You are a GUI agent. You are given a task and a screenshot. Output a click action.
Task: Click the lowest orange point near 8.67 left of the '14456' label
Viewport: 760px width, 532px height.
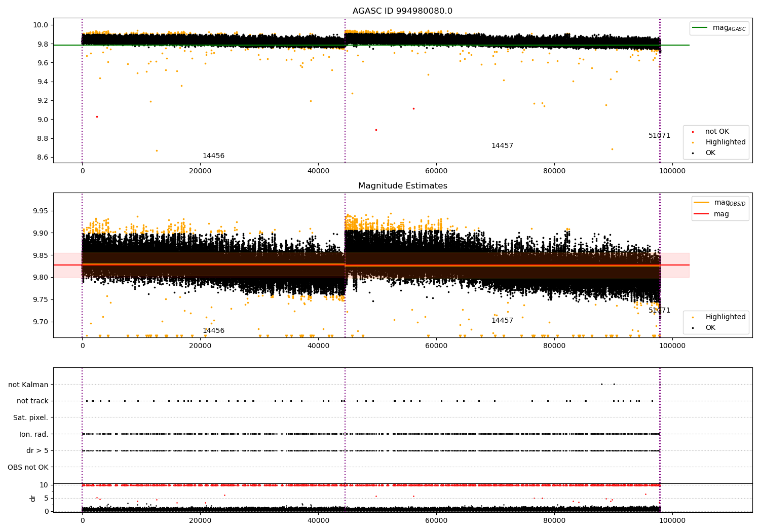click(x=157, y=150)
